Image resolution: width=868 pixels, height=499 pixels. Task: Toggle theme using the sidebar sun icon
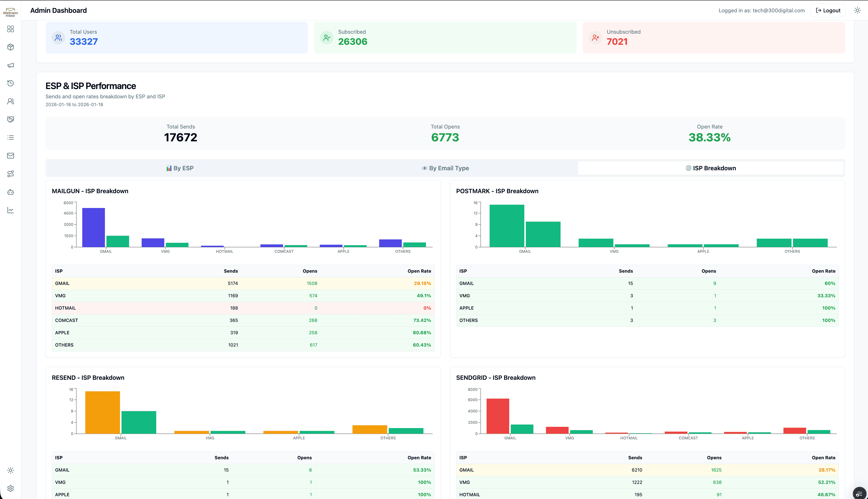tap(11, 470)
